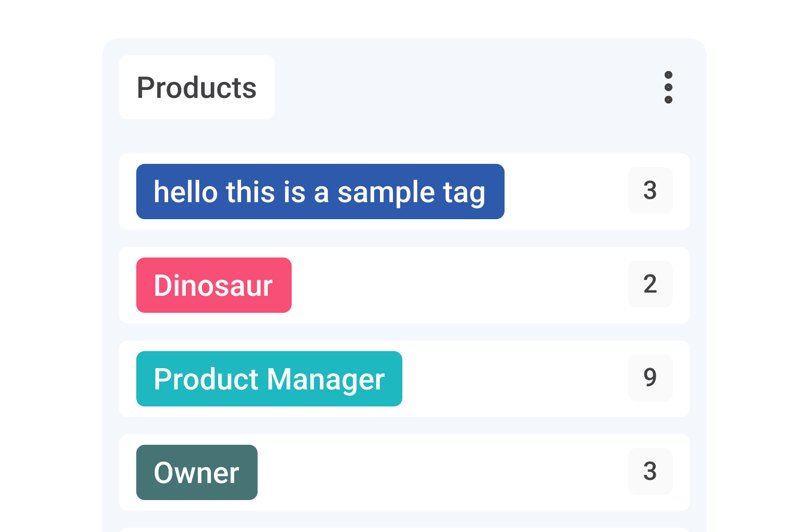This screenshot has height=532, width=809.
Task: Click the count badge showing 2
Action: (650, 284)
